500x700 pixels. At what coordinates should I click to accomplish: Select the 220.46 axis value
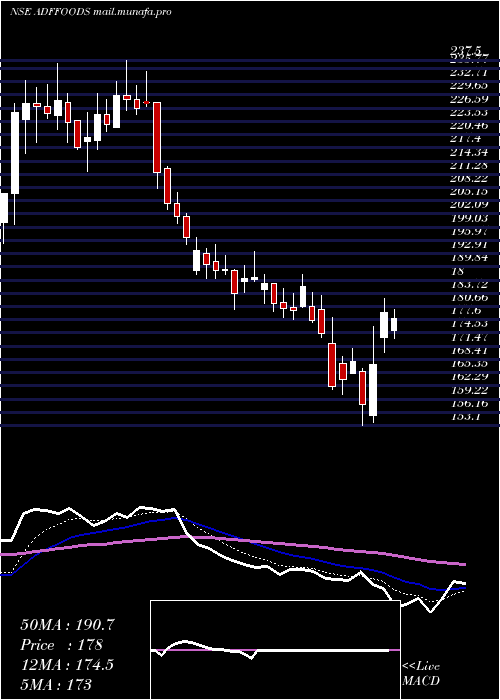coord(469,125)
